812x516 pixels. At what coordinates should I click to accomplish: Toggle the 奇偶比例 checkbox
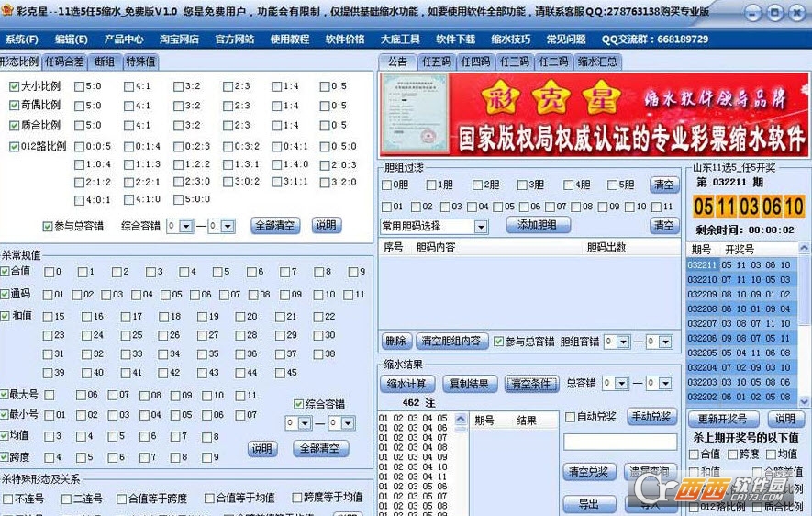(14, 106)
